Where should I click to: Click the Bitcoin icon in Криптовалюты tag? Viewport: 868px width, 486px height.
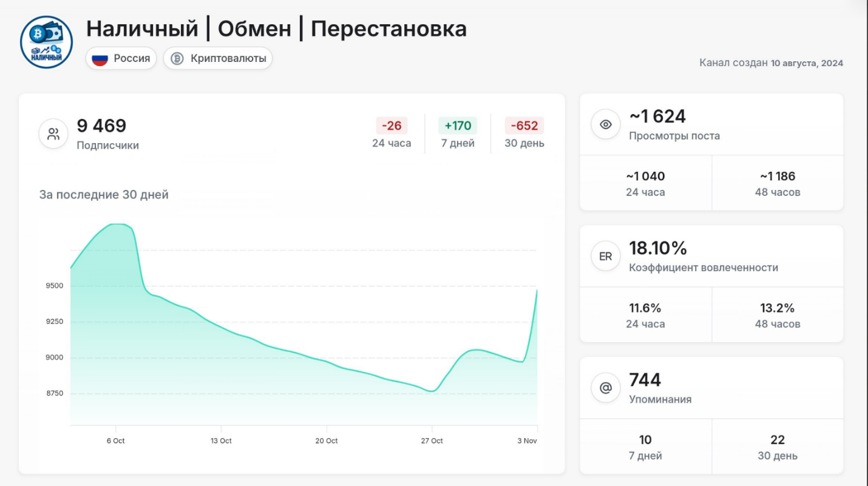point(177,58)
